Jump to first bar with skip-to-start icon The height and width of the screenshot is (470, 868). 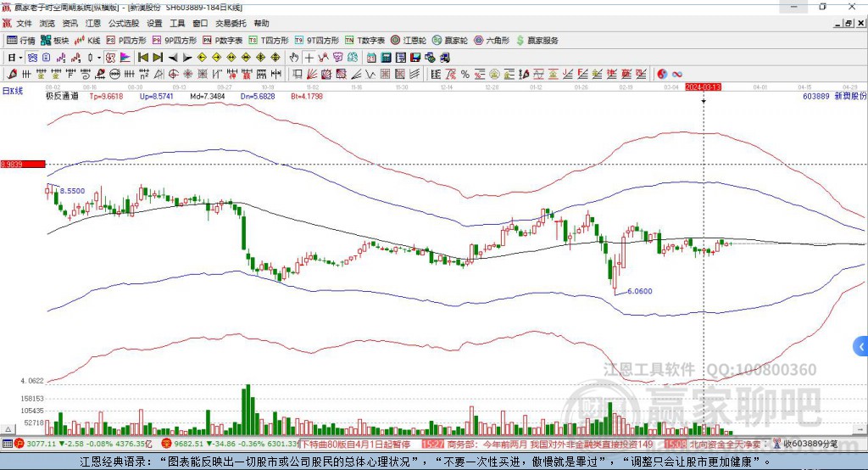(142, 58)
